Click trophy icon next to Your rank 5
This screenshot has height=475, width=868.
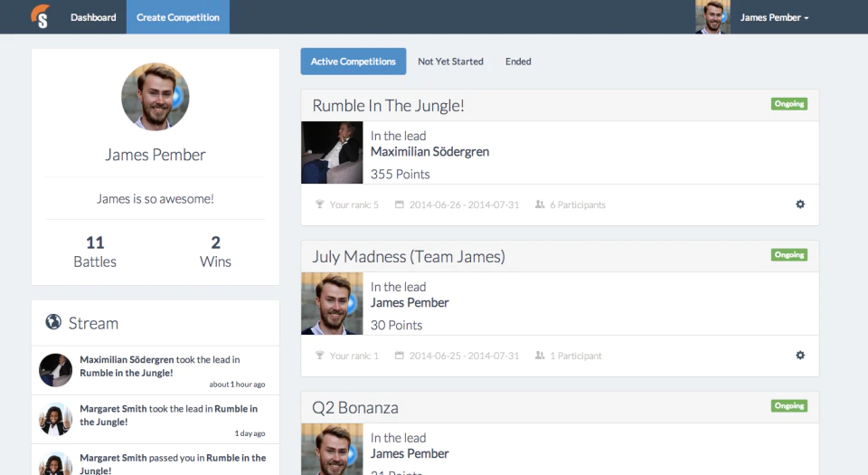point(319,204)
